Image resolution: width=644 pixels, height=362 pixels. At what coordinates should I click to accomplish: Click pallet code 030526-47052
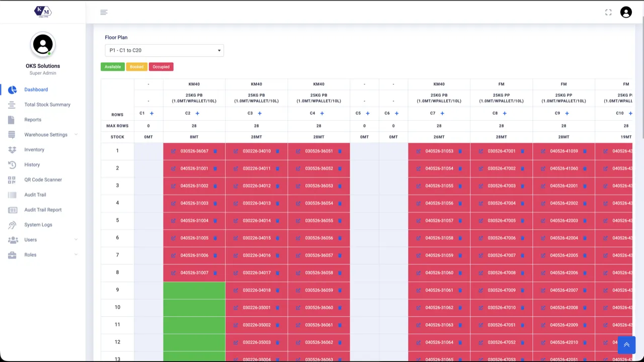point(502,342)
